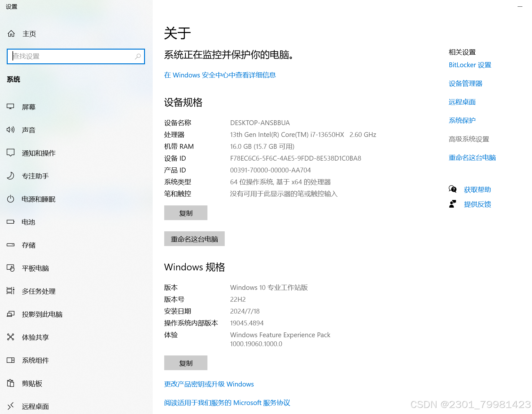Open 提供反馈 link
Viewport: 532px width, 414px height.
pyautogui.click(x=477, y=204)
